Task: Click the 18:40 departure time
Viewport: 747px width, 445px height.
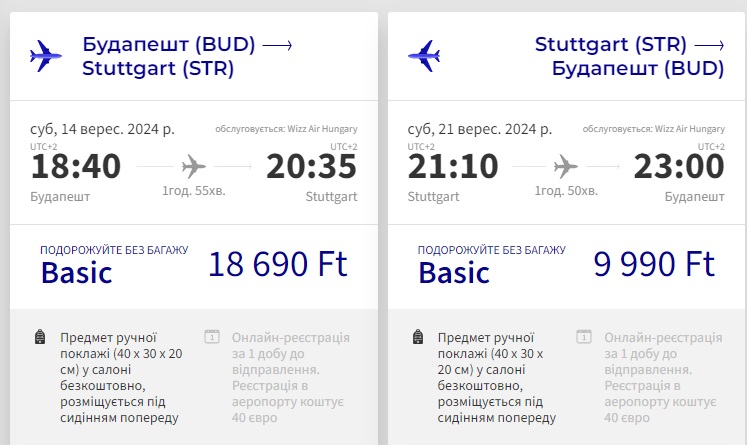Action: [76, 167]
